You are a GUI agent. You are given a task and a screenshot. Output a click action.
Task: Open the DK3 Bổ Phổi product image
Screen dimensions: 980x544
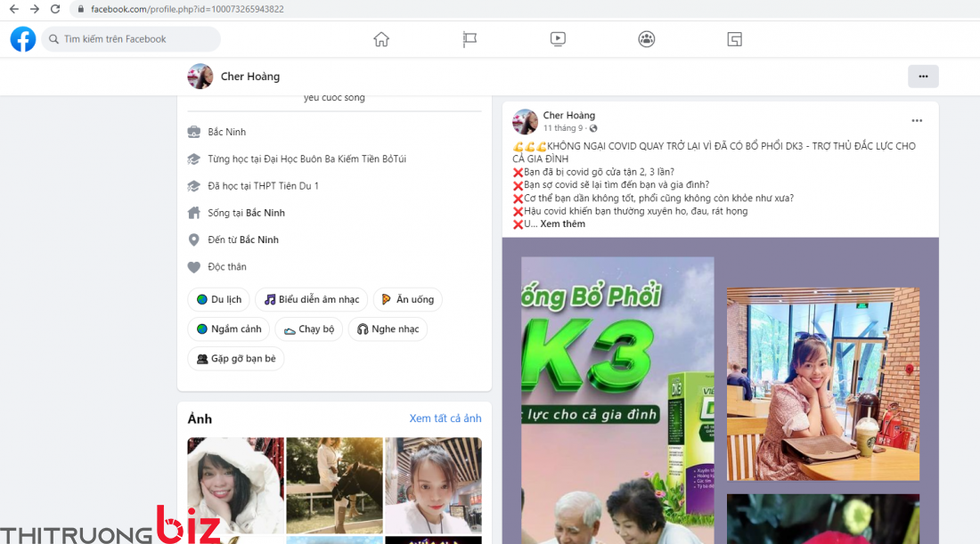(x=617, y=401)
